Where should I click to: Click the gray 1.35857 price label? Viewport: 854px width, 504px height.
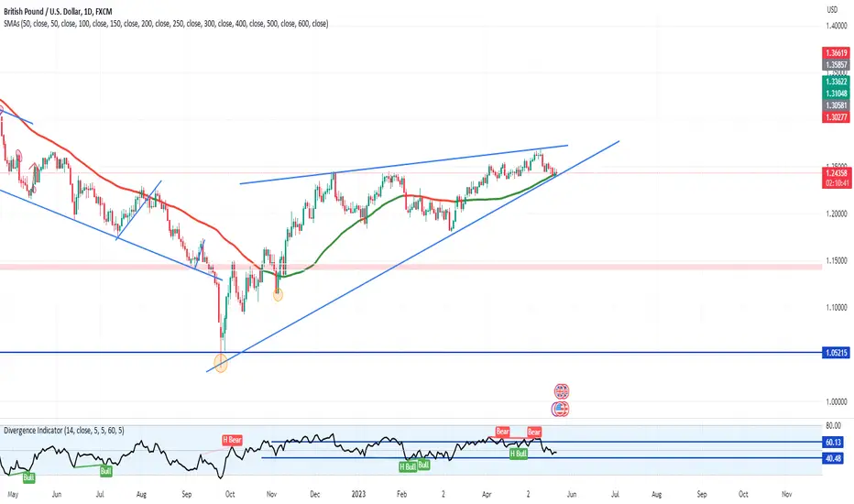(x=836, y=65)
